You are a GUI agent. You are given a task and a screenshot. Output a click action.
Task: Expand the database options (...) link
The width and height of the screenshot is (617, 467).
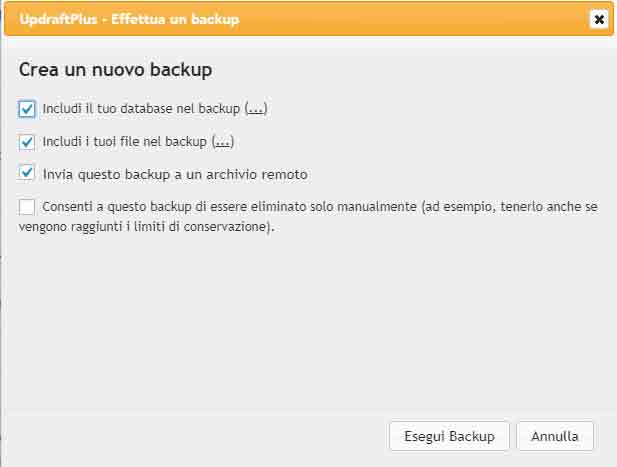pos(256,109)
